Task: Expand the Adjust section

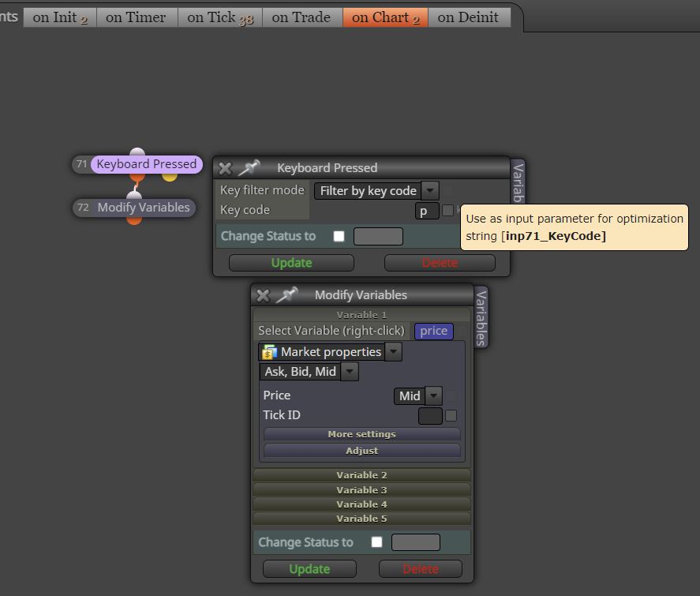Action: 361,451
